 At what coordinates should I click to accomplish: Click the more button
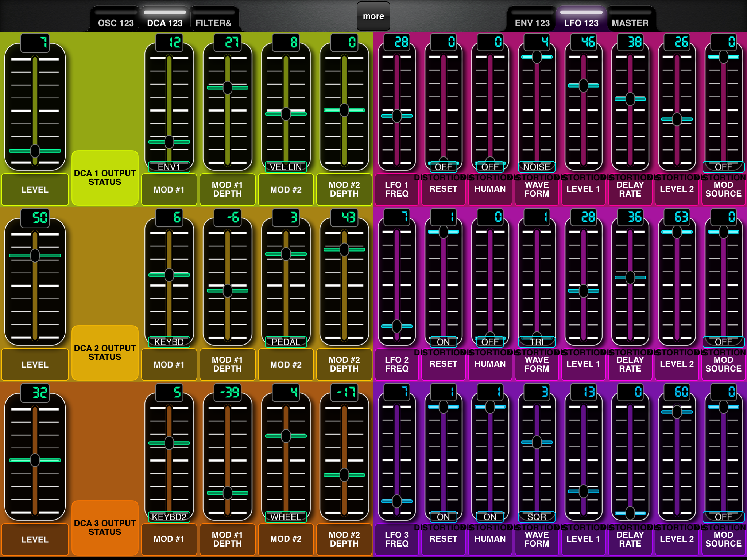373,16
